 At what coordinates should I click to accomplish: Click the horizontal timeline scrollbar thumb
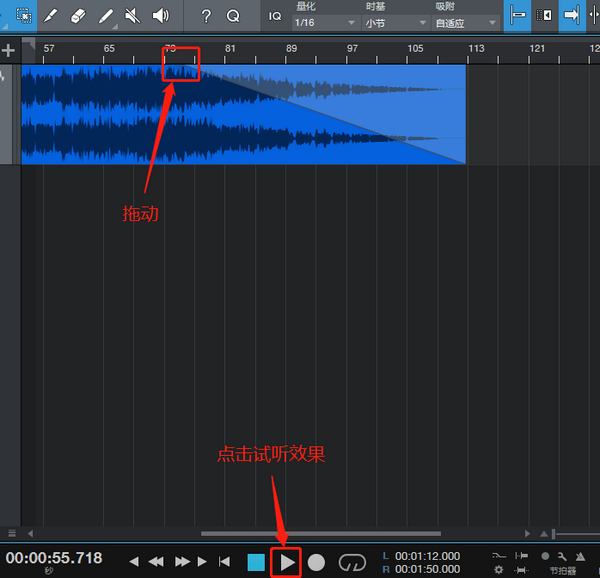tap(321, 534)
